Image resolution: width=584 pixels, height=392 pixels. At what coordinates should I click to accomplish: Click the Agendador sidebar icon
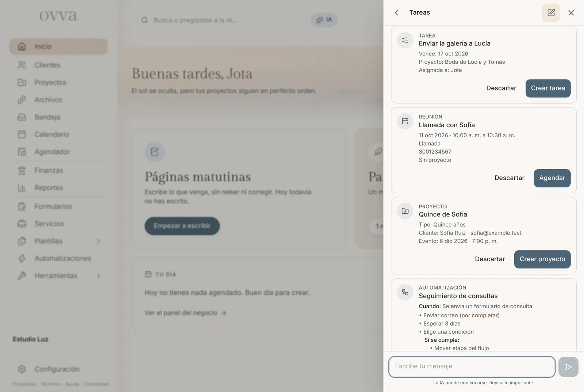(22, 152)
